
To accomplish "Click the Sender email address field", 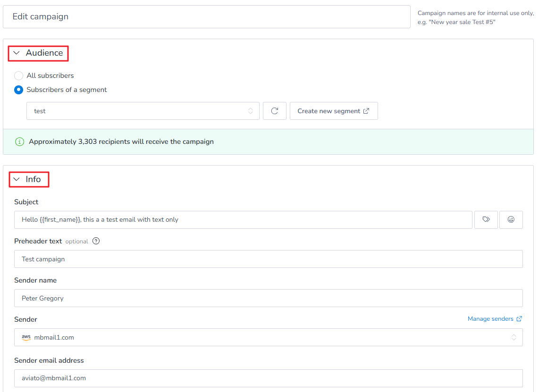I will click(268, 378).
